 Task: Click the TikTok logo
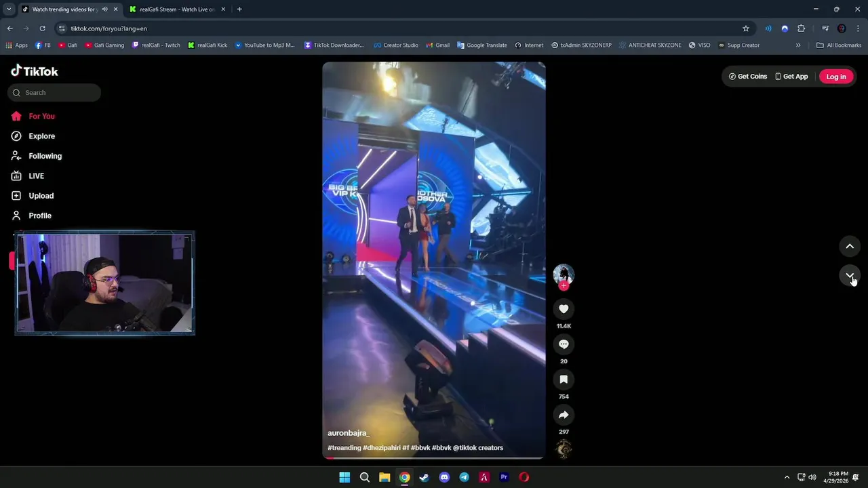[x=35, y=71]
